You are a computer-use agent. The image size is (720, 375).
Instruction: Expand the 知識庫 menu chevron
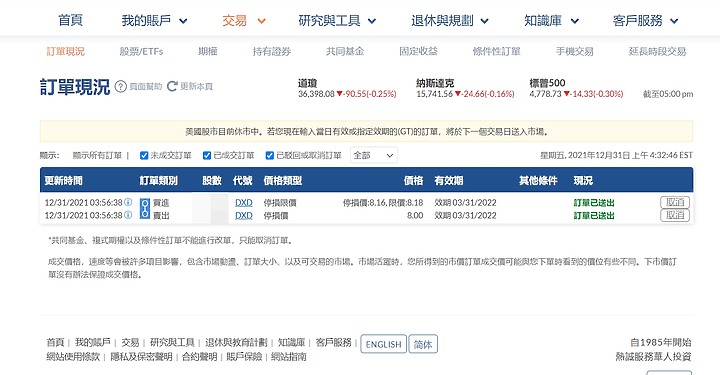pos(574,21)
